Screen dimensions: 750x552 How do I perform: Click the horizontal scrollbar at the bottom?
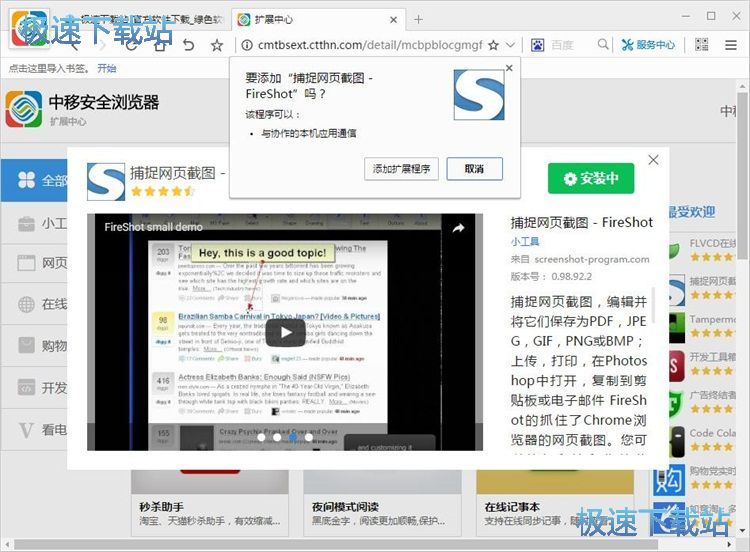336,545
